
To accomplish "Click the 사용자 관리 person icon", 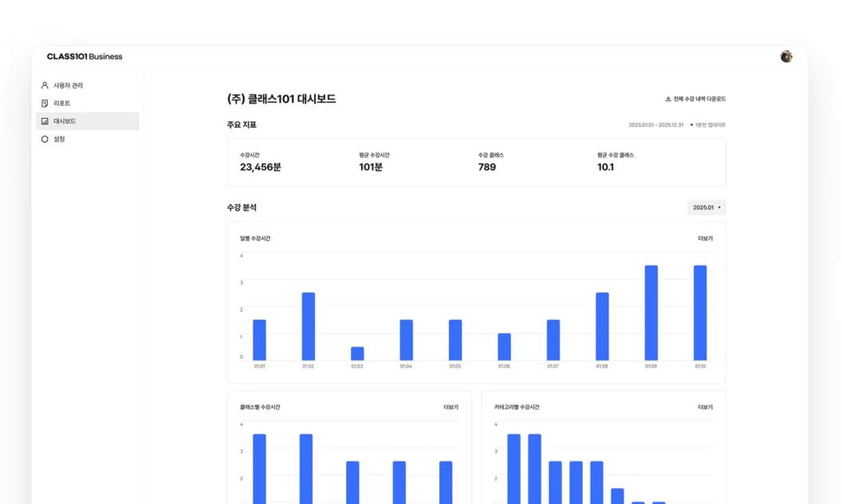I will [x=45, y=85].
